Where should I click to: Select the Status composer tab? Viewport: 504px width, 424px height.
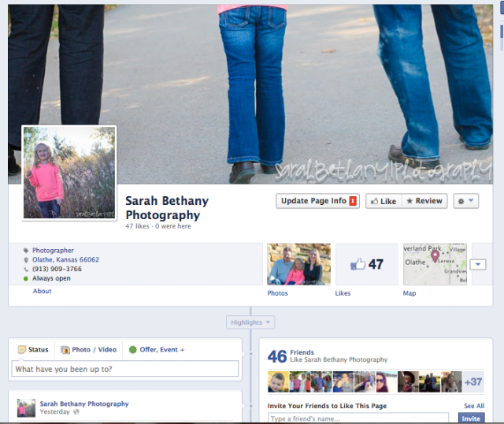tap(33, 350)
